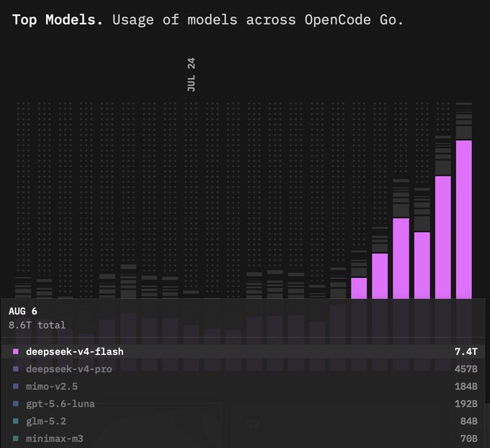Click the second-tallest pink bar
Viewport: 490px width, 448px height.
(443, 238)
